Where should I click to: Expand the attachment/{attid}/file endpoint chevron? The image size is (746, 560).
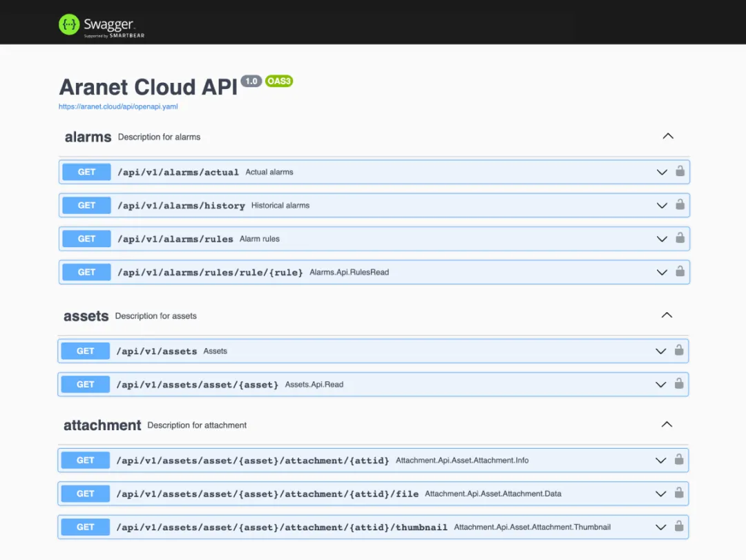(x=661, y=494)
